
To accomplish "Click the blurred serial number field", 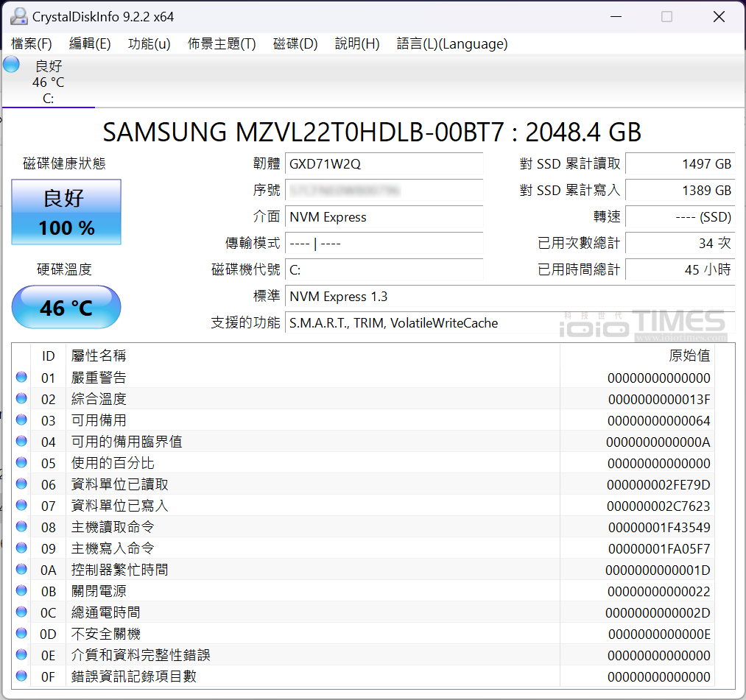I will click(384, 191).
